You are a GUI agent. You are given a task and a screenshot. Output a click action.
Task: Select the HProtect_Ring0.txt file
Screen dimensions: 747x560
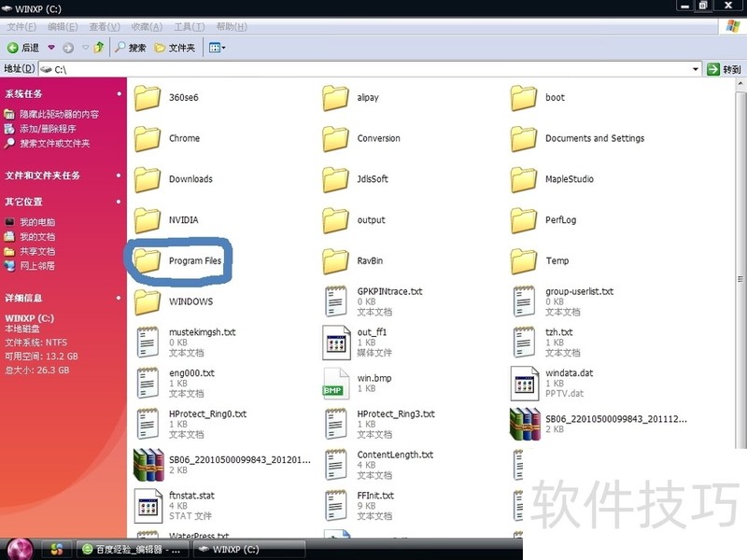[x=190, y=425]
